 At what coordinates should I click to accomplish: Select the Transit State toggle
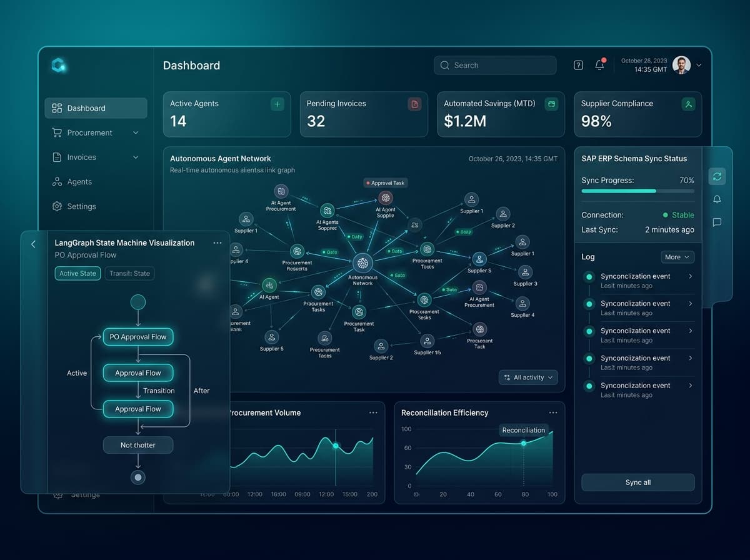point(129,273)
